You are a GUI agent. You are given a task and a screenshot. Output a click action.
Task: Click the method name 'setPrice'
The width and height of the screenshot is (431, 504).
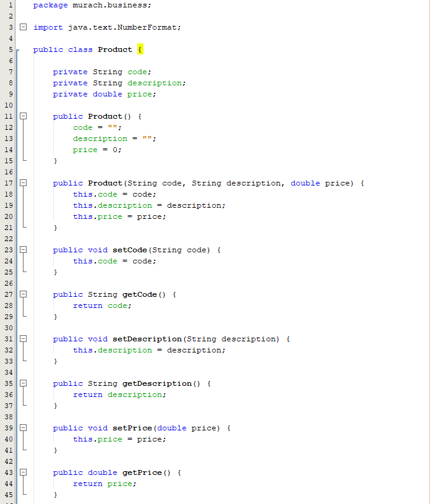tap(132, 428)
